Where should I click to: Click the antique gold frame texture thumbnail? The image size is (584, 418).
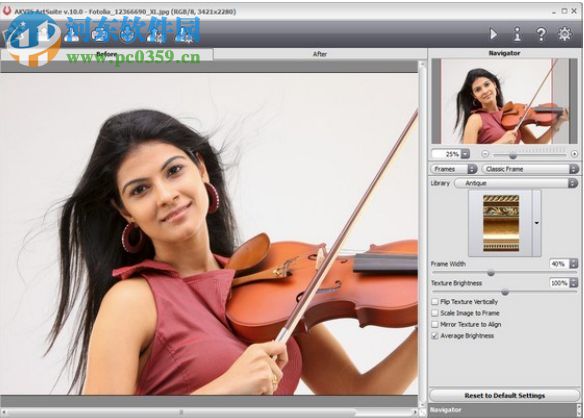501,223
